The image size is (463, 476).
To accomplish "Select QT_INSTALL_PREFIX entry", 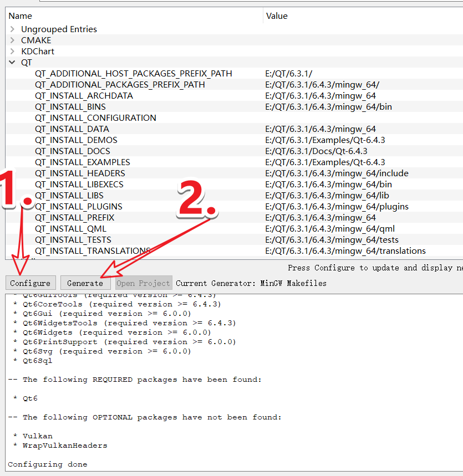I will tap(74, 217).
